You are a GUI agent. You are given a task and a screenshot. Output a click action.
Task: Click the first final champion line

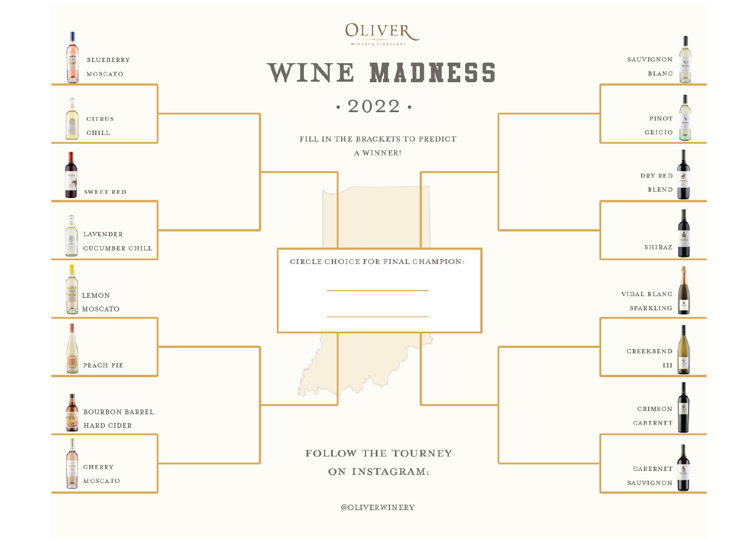click(377, 290)
